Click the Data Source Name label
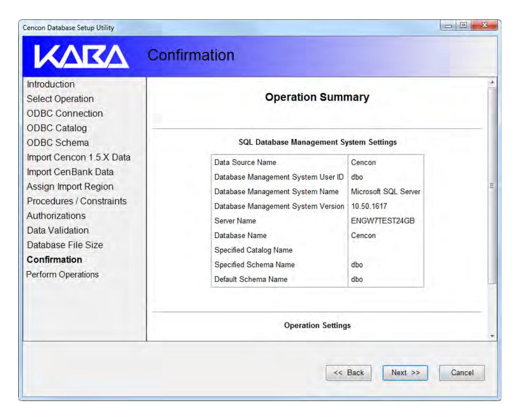Viewport: 517px width, 420px height. (245, 162)
